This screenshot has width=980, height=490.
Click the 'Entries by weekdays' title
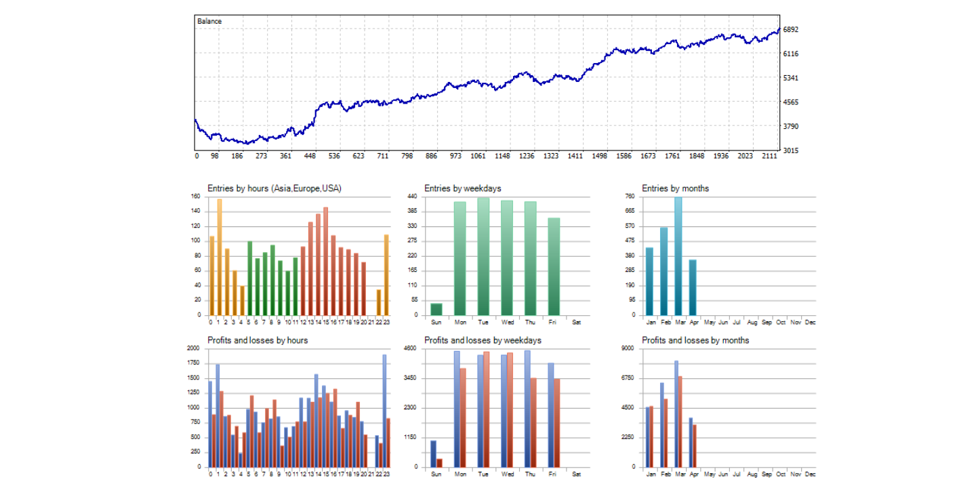pos(463,188)
